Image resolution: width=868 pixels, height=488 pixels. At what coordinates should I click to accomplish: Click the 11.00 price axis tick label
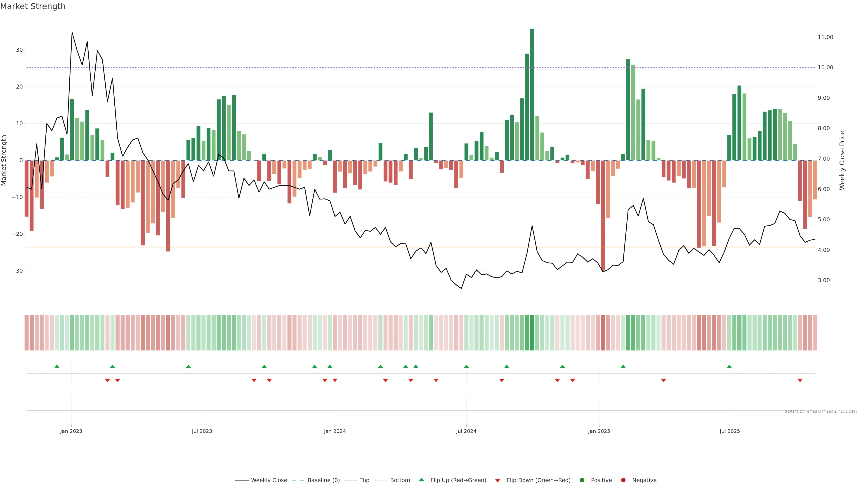825,37
